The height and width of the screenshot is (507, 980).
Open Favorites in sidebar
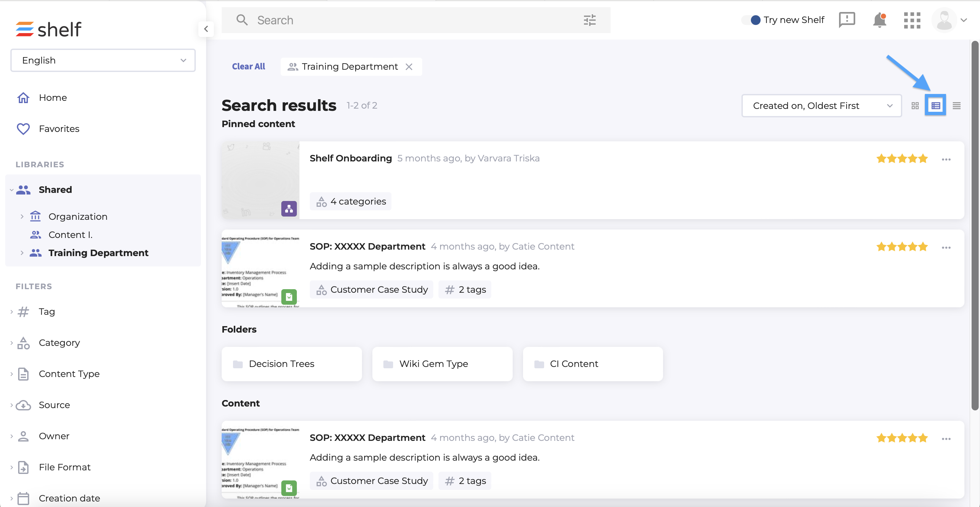tap(59, 129)
